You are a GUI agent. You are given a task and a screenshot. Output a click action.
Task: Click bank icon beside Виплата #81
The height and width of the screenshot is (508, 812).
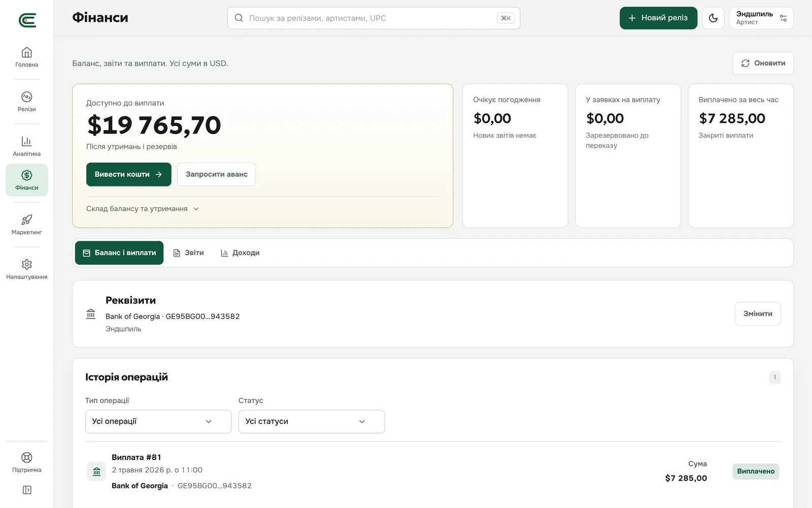pyautogui.click(x=96, y=472)
